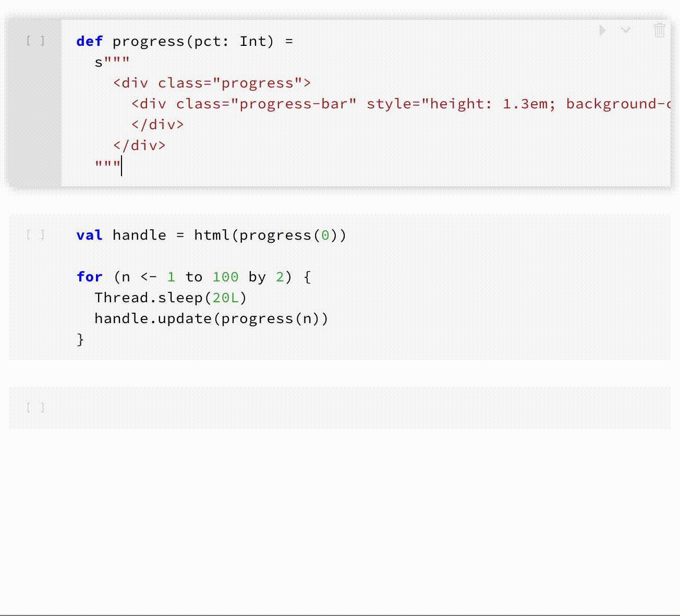Click the Int parameter type
Screen dimensions: 680x616
pyautogui.click(x=253, y=41)
